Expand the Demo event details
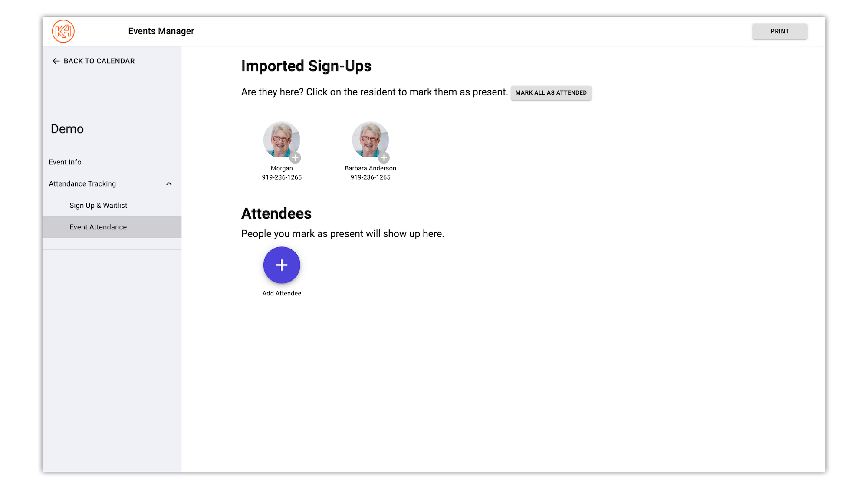This screenshot has width=868, height=488. coord(66,129)
